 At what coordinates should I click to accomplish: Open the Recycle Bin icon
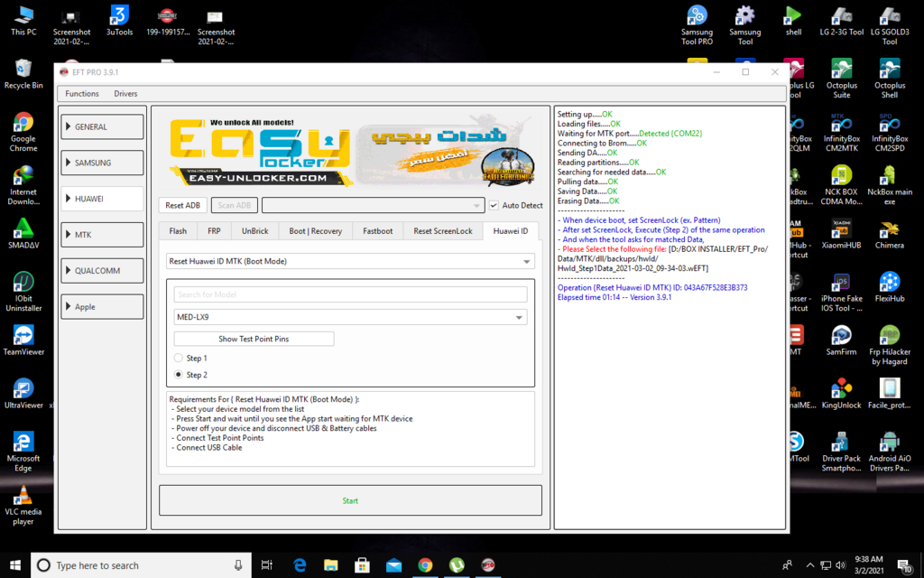point(23,74)
